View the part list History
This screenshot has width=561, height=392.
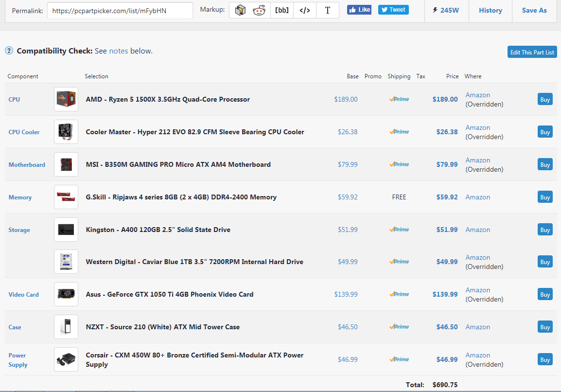point(490,10)
